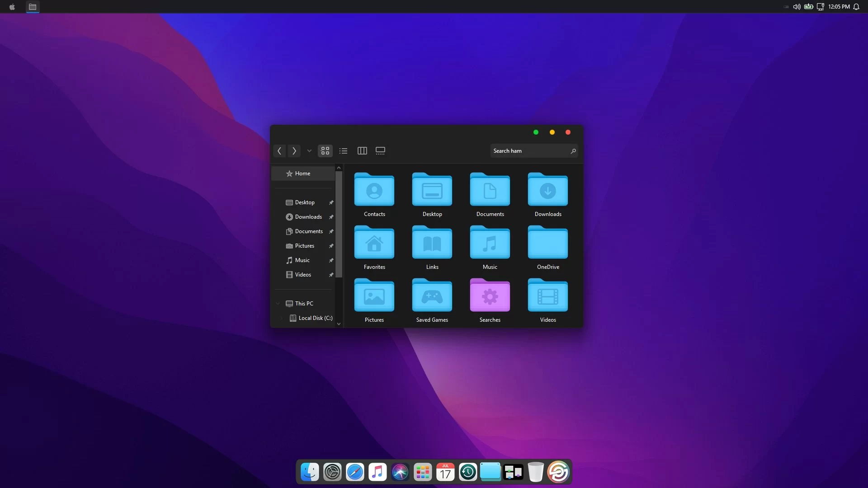Open recent locations dropdown chevron
Viewport: 868px width, 488px height.
[309, 151]
